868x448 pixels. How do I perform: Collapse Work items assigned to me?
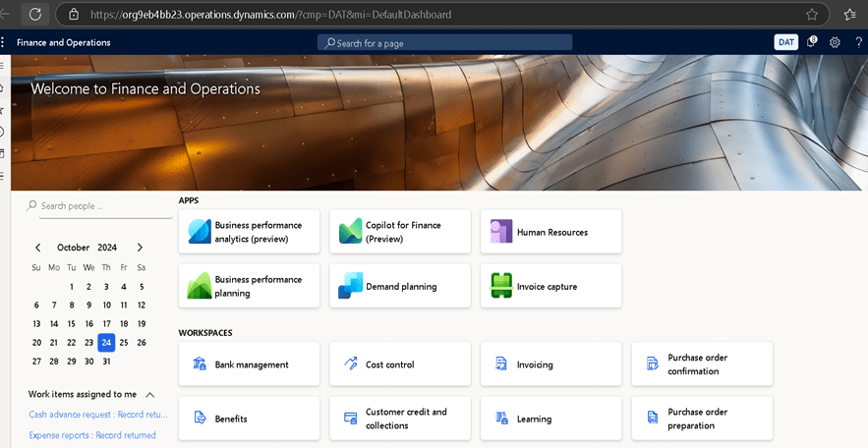pyautogui.click(x=150, y=394)
